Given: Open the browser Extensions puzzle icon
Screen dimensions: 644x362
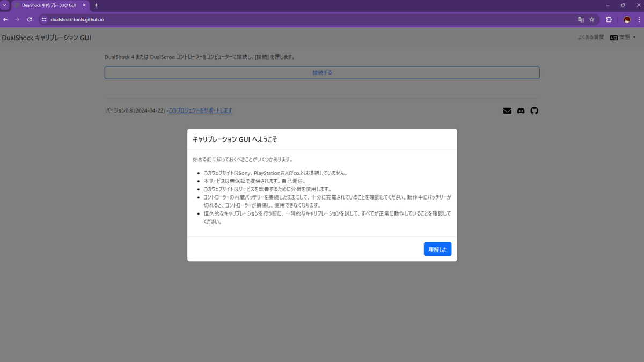Looking at the screenshot, I should pos(609,19).
